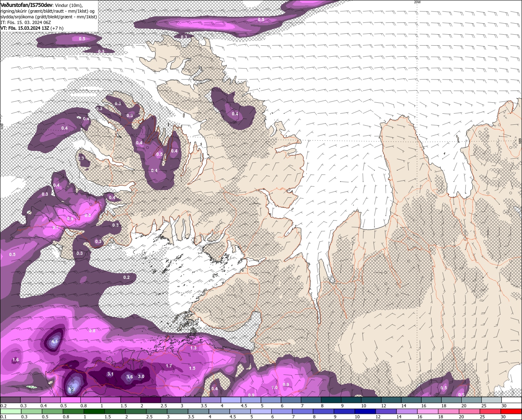Click the 30 label in the upper legend row
522x420 pixels.
(x=504, y=406)
